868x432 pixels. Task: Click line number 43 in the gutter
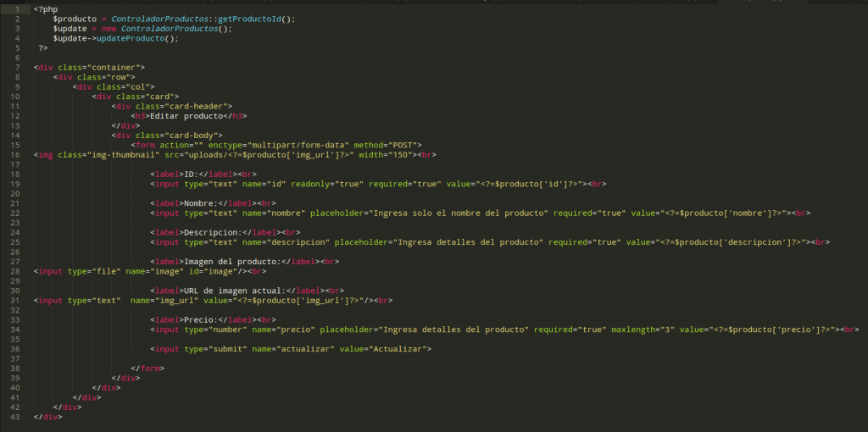(x=14, y=417)
